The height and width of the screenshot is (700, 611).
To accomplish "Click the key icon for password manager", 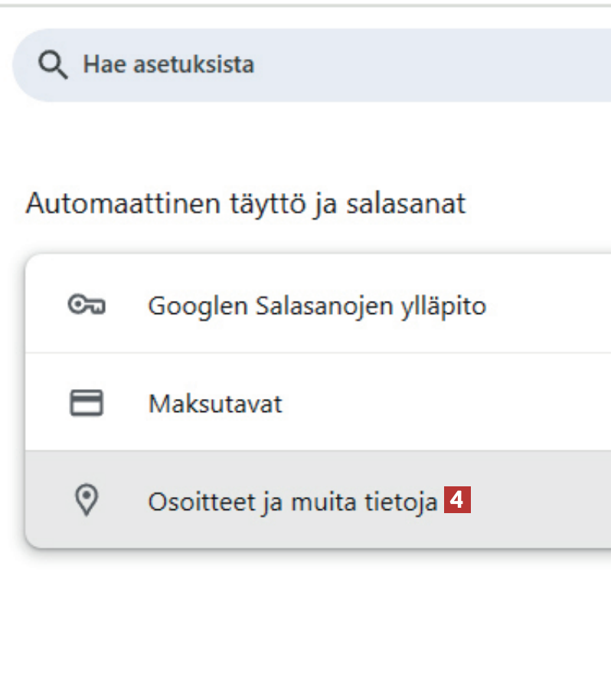I will 87,306.
